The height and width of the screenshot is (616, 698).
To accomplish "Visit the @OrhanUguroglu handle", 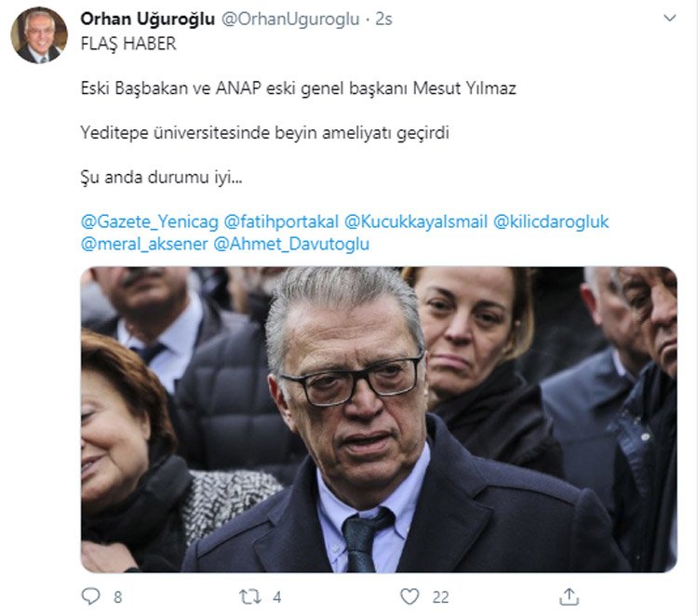I will click(289, 20).
